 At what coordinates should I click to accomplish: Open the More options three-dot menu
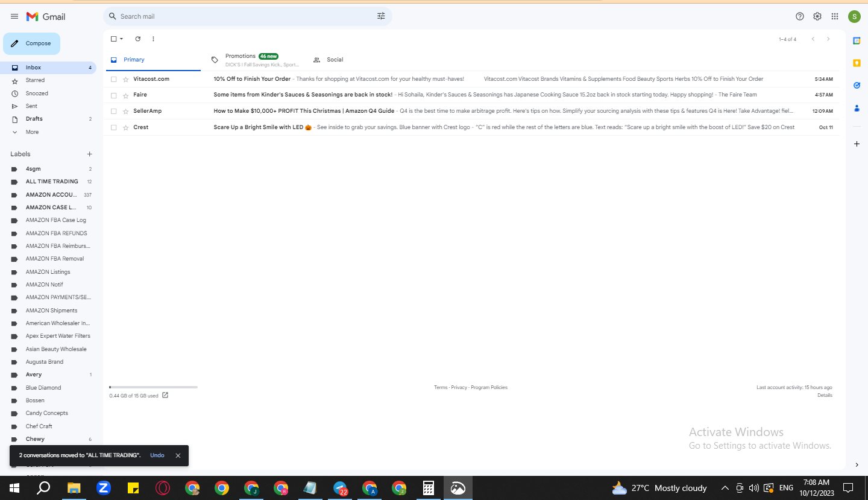click(x=153, y=39)
